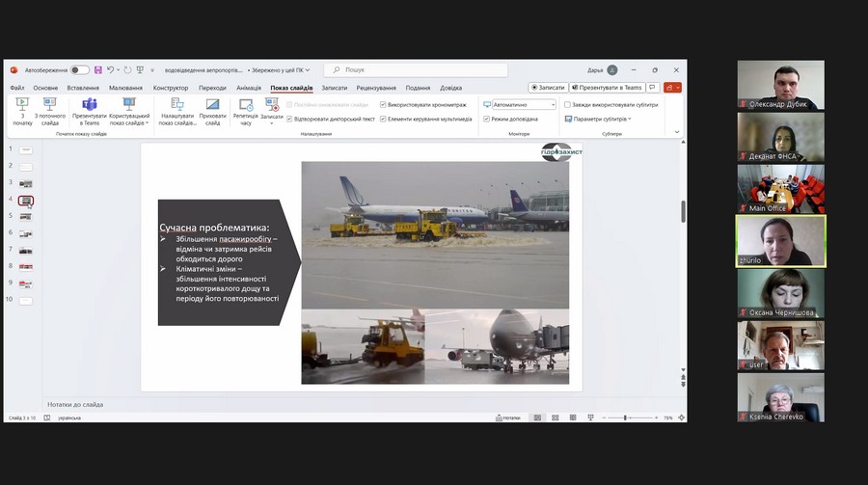Screen dimensions: 868x485
Task: Expand Subtitle Settings (Параметри субтитрів) dropdown
Action: (598, 119)
